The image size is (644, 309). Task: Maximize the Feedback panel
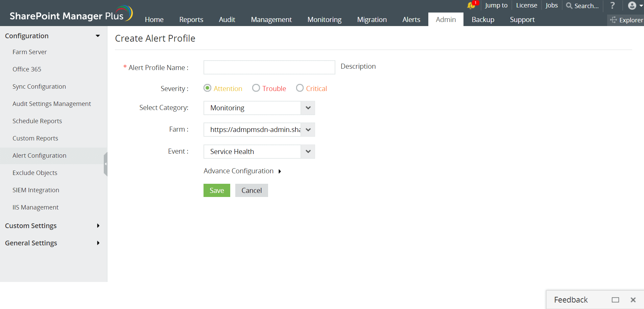[615, 300]
